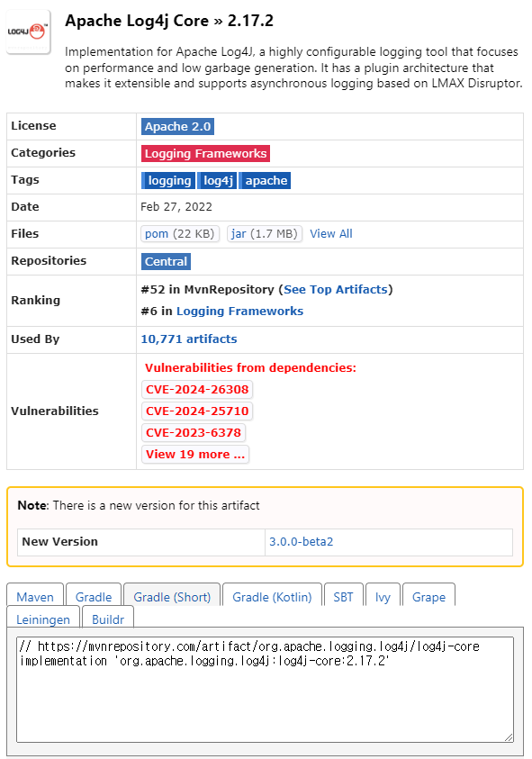The width and height of the screenshot is (532, 759).
Task: Open CVE-2024-25710 vulnerability
Action: pyautogui.click(x=197, y=411)
